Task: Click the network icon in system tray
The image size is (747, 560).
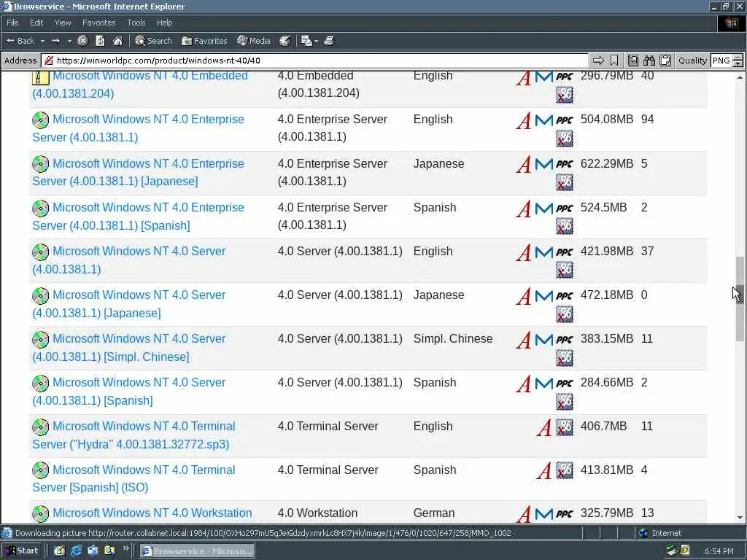Action: coord(672,551)
